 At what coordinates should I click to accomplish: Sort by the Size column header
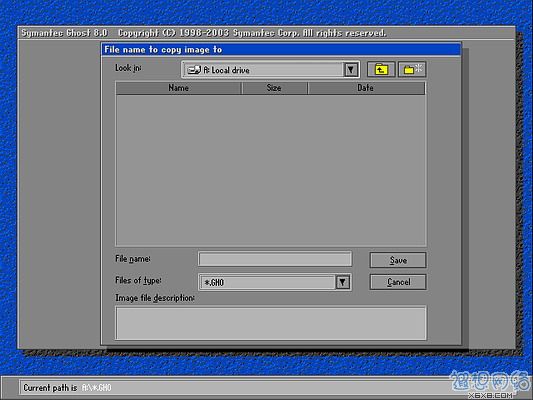coord(274,88)
